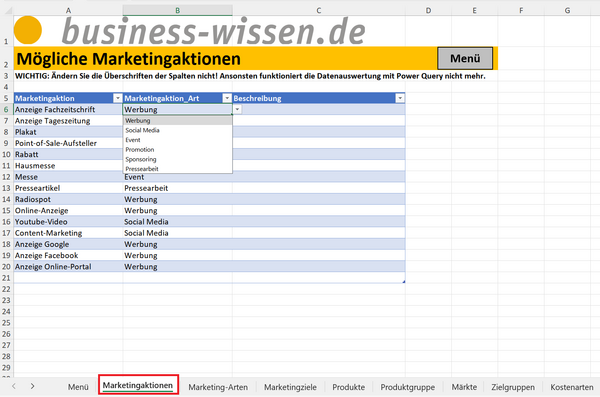Screen dimensions: 600x397
Task: Select the column C header
Action: click(318, 11)
